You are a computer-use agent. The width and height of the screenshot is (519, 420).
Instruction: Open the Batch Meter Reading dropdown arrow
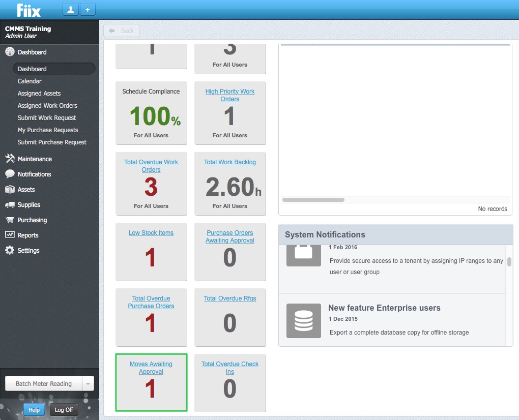click(88, 384)
